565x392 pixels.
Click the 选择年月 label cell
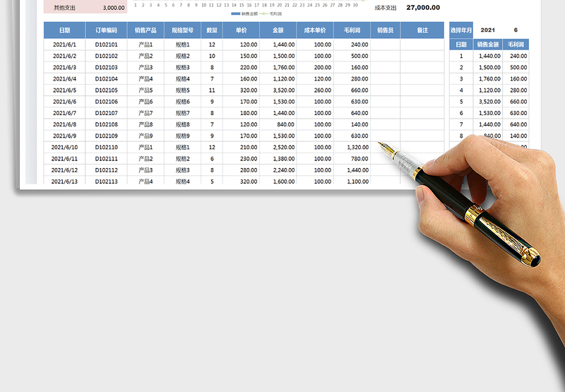(x=461, y=30)
